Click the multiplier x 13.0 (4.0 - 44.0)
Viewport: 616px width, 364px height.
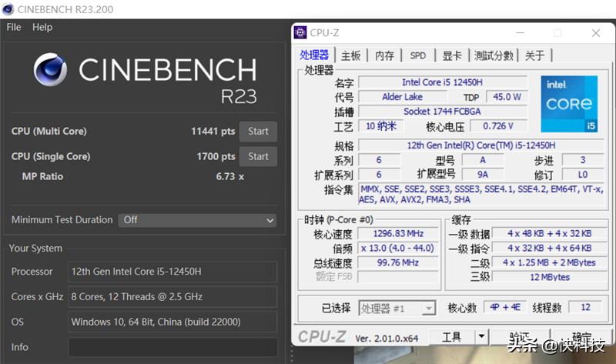pyautogui.click(x=398, y=248)
